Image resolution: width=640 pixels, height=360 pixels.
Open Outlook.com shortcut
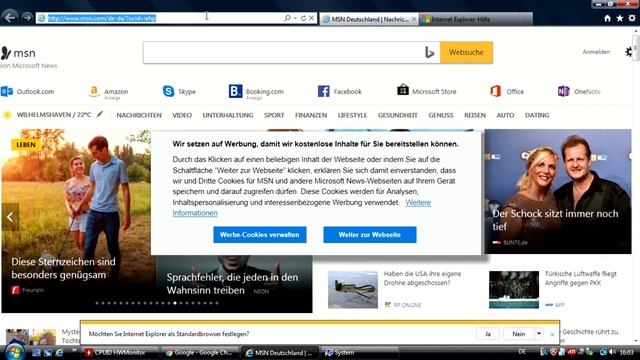tap(27, 91)
